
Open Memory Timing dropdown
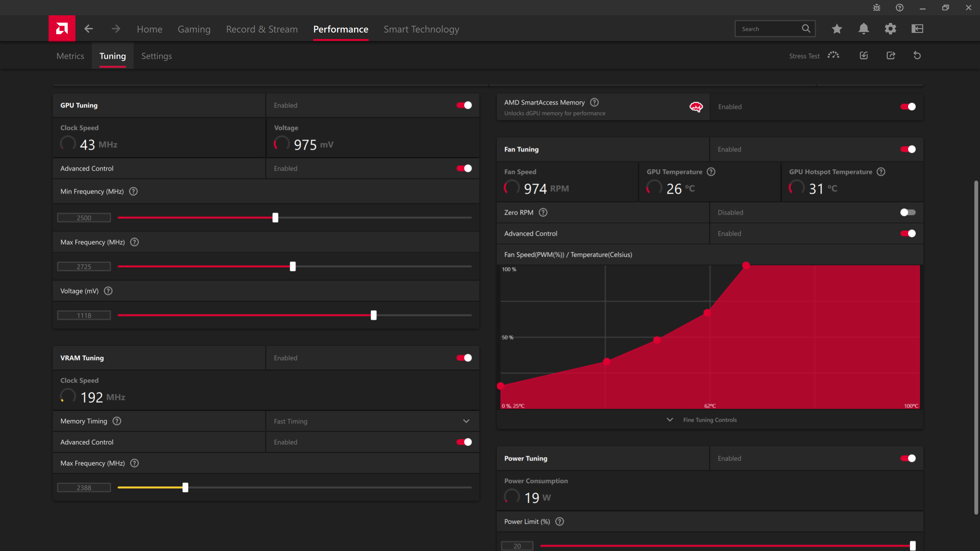click(x=372, y=421)
